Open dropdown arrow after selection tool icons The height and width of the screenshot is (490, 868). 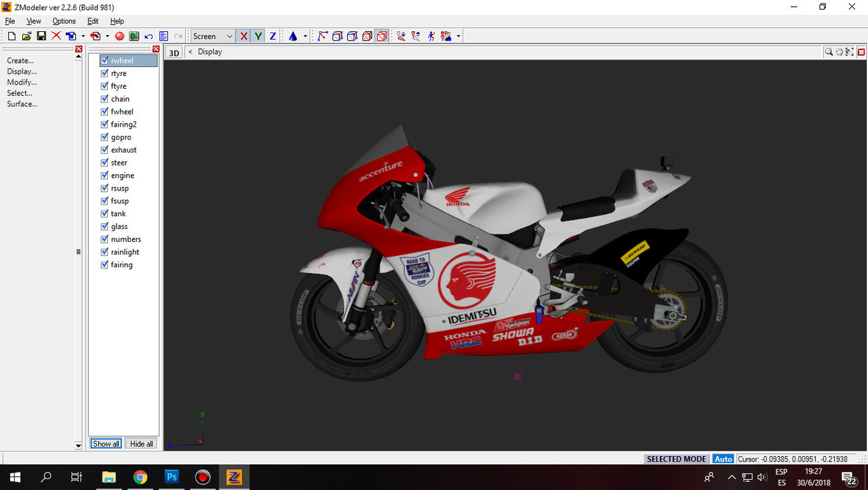[x=458, y=36]
